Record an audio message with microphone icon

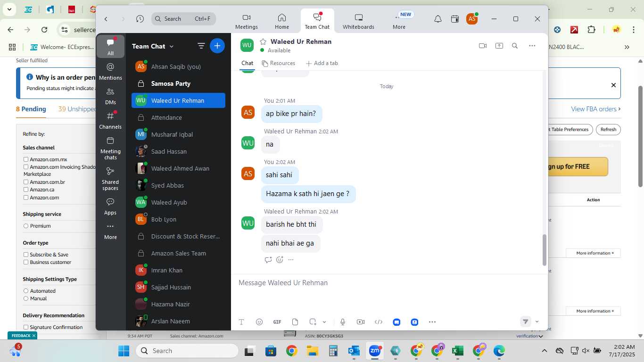coord(343,322)
